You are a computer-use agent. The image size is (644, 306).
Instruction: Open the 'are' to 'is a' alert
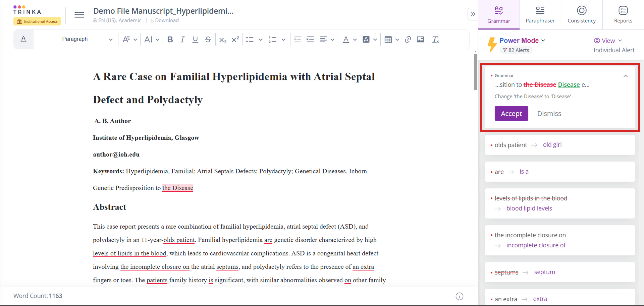(x=560, y=172)
